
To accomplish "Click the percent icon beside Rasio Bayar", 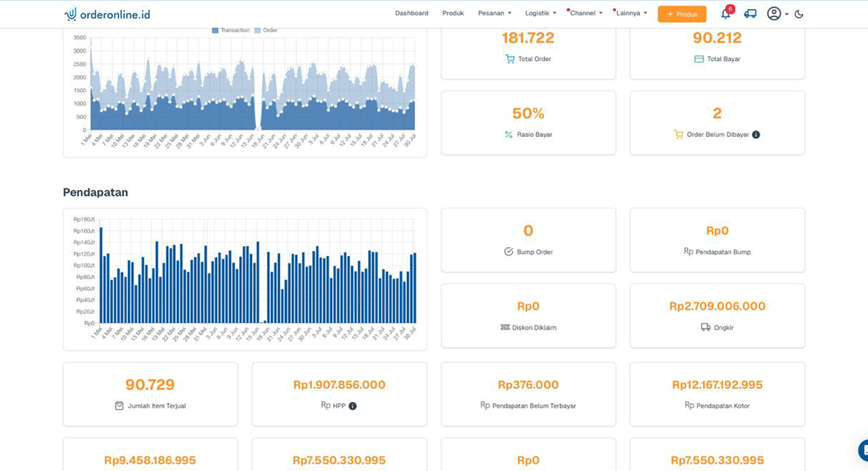I will tap(509, 134).
